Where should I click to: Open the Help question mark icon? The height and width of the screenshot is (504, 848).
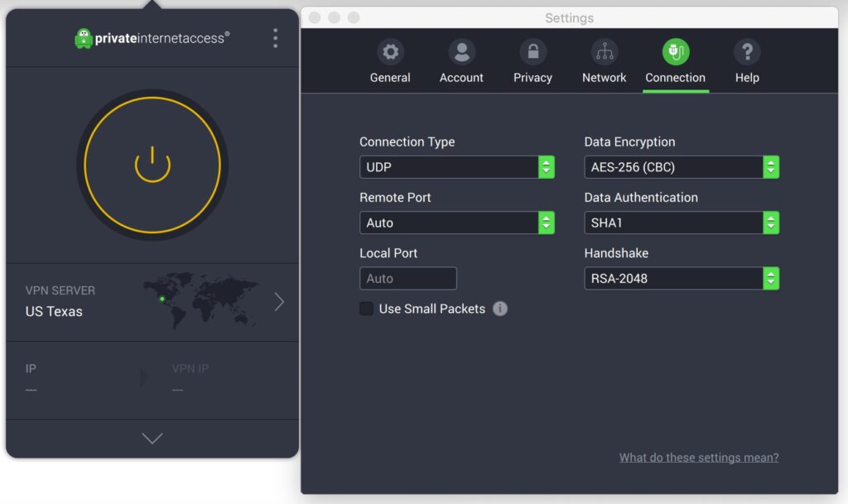[747, 52]
